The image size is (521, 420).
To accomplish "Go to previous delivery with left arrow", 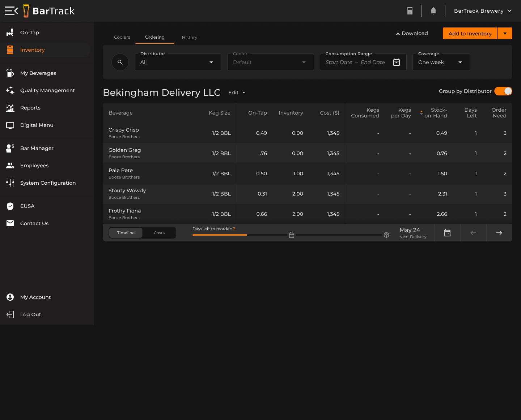I will pyautogui.click(x=473, y=233).
